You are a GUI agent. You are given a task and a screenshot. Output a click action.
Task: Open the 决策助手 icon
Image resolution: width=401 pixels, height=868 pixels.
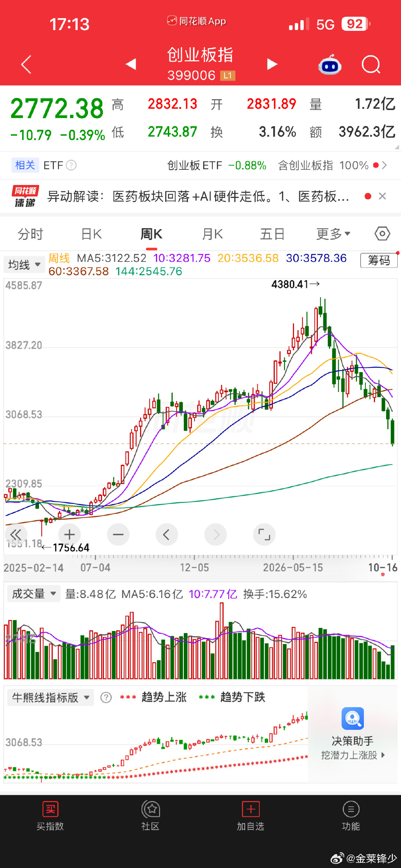pos(353,718)
